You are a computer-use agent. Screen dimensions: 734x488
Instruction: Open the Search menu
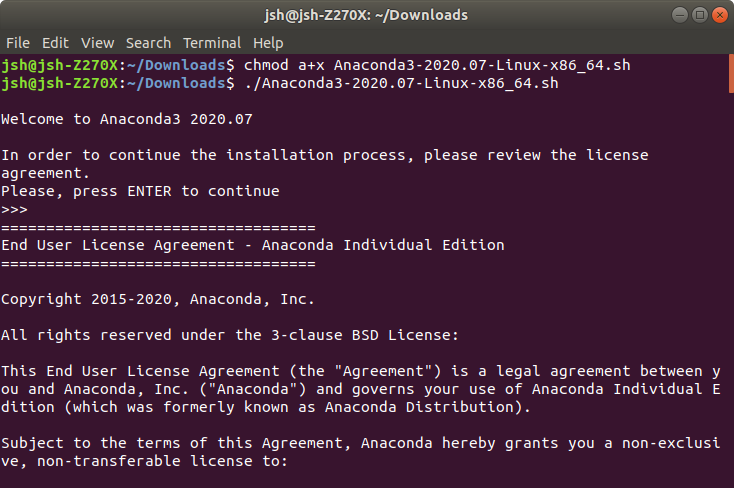click(x=148, y=43)
